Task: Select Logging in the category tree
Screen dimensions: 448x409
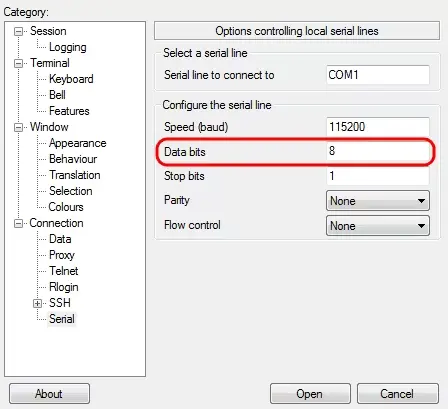Action: pyautogui.click(x=68, y=47)
